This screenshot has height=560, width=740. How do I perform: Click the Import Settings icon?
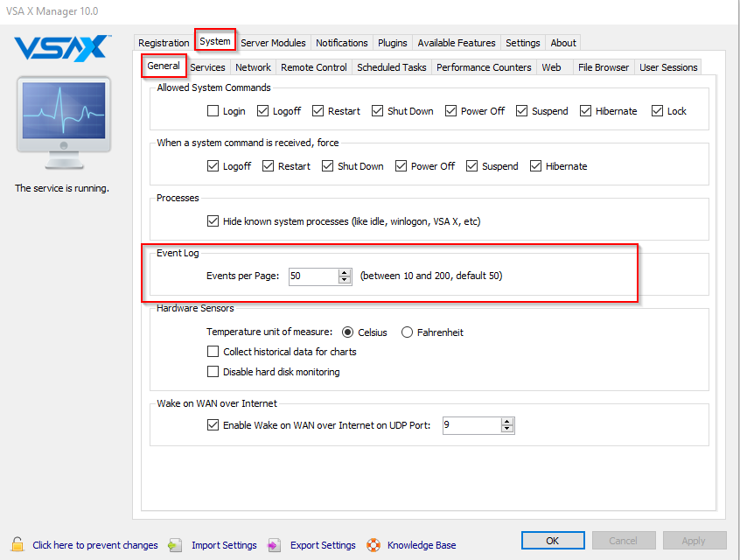[x=176, y=545]
